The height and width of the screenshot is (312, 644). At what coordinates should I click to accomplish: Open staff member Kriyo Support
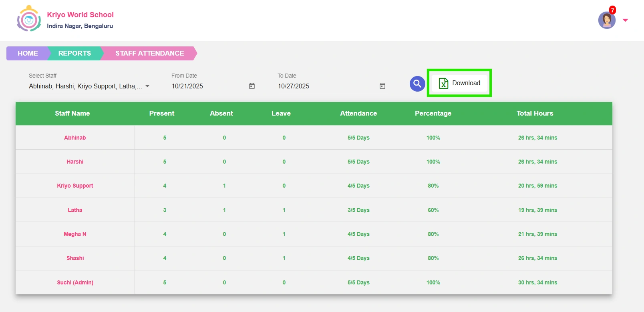(75, 186)
